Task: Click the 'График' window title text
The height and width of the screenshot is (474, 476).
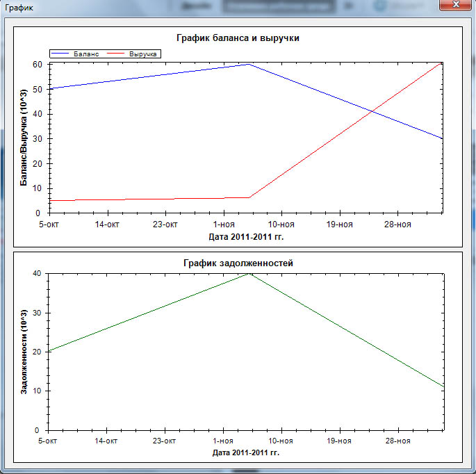Action: [19, 8]
